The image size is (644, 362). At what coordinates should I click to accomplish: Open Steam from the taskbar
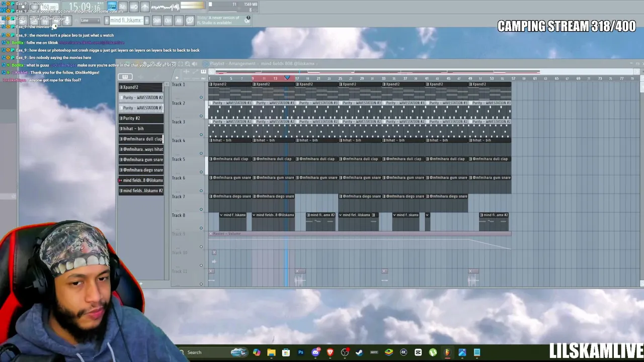pyautogui.click(x=359, y=352)
